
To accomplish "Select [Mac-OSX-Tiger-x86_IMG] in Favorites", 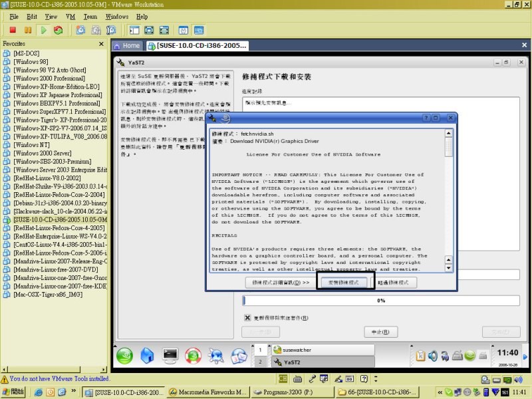I will coord(48,295).
